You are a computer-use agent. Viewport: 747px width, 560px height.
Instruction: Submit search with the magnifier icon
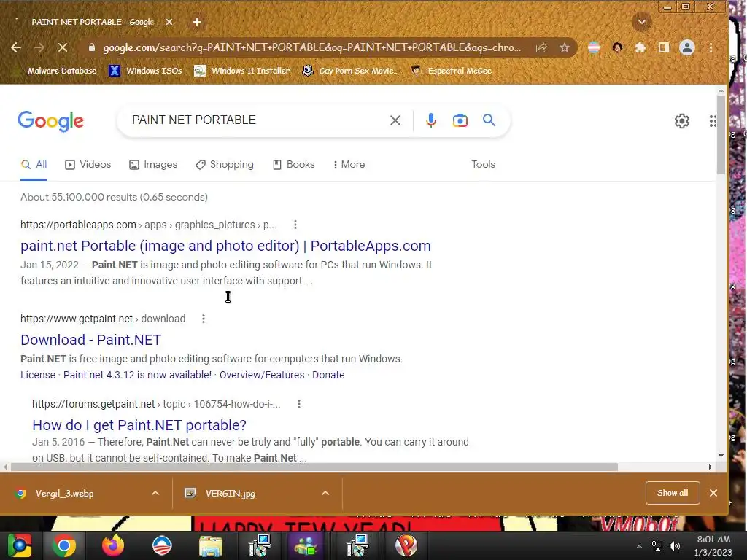click(489, 120)
